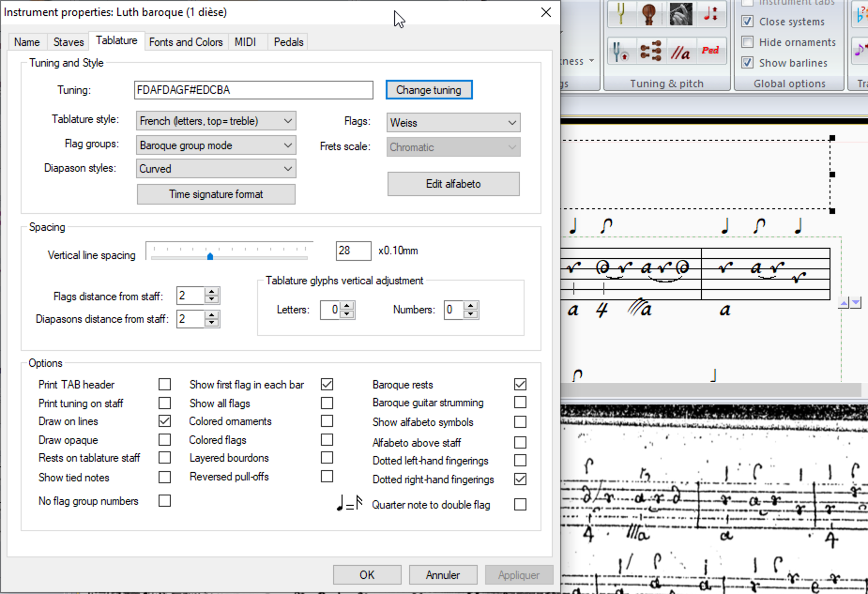Switch to the Fonts and Colors tab

point(186,42)
